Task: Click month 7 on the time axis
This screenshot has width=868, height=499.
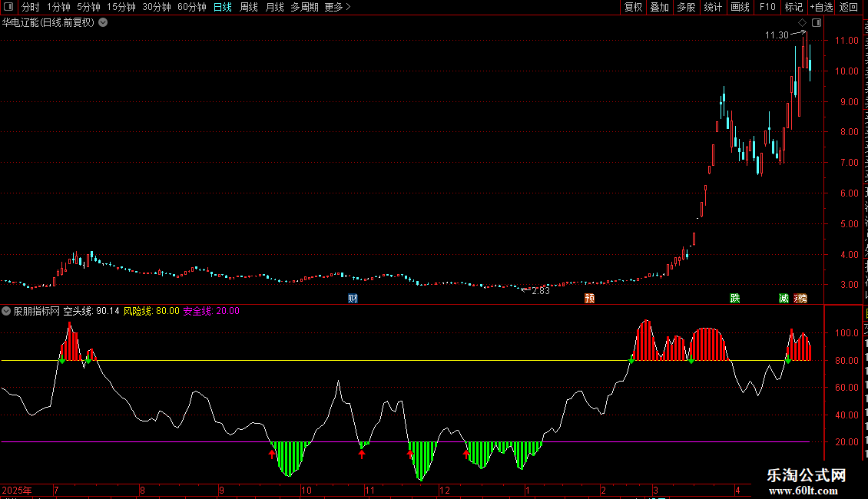Action: [x=57, y=490]
